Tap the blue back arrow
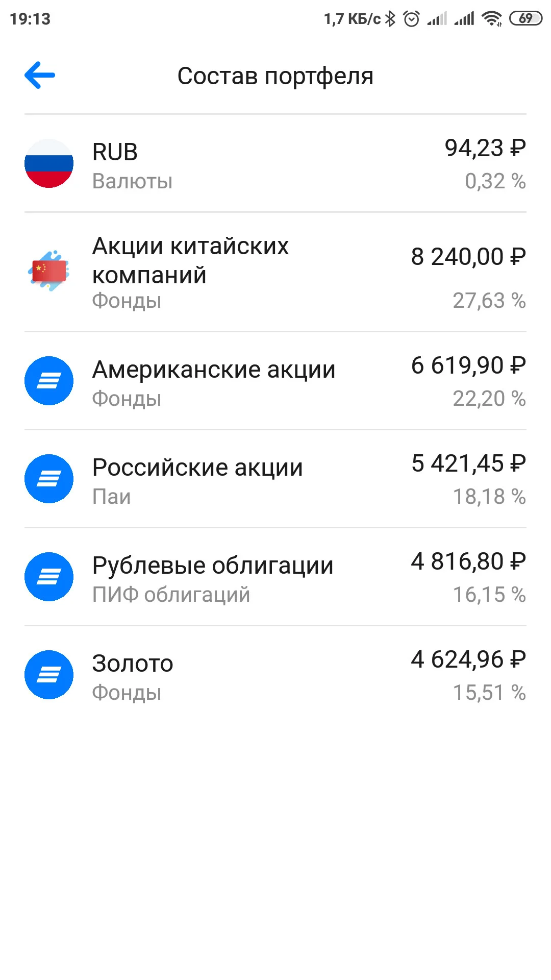This screenshot has width=551, height=980. 40,76
